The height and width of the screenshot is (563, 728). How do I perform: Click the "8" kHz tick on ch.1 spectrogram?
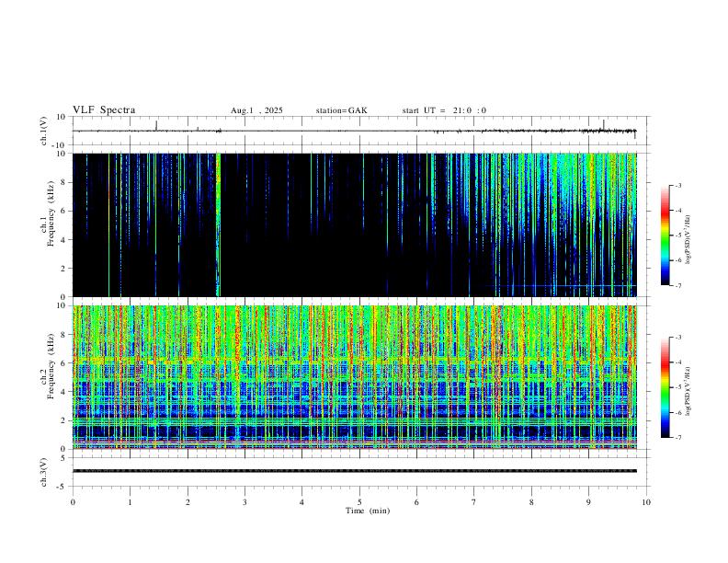(64, 182)
